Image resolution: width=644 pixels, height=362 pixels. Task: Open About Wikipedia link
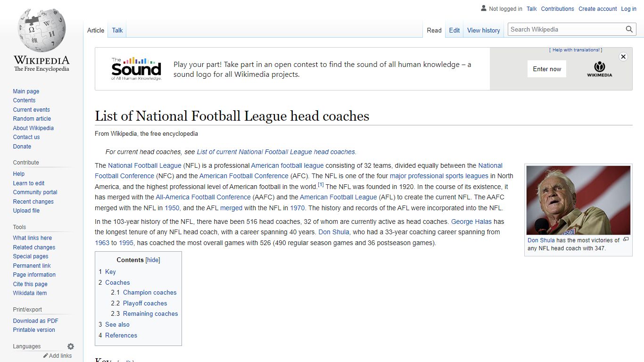click(x=33, y=128)
